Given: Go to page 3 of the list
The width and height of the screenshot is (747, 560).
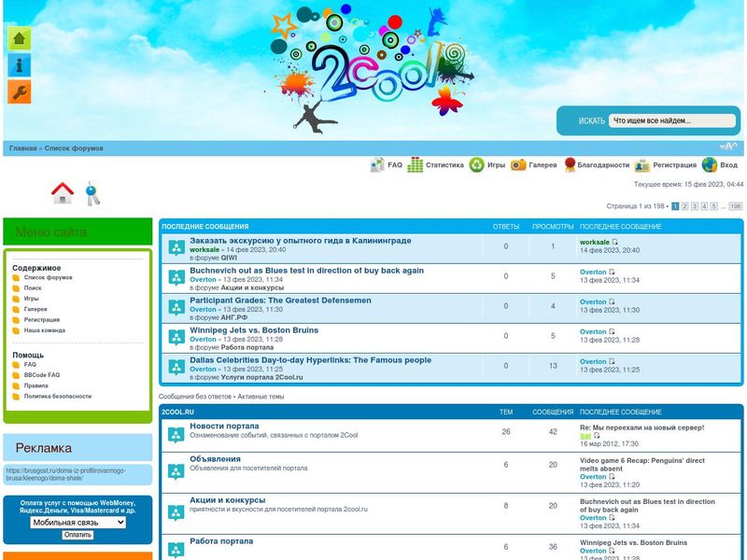Looking at the screenshot, I should pyautogui.click(x=695, y=206).
